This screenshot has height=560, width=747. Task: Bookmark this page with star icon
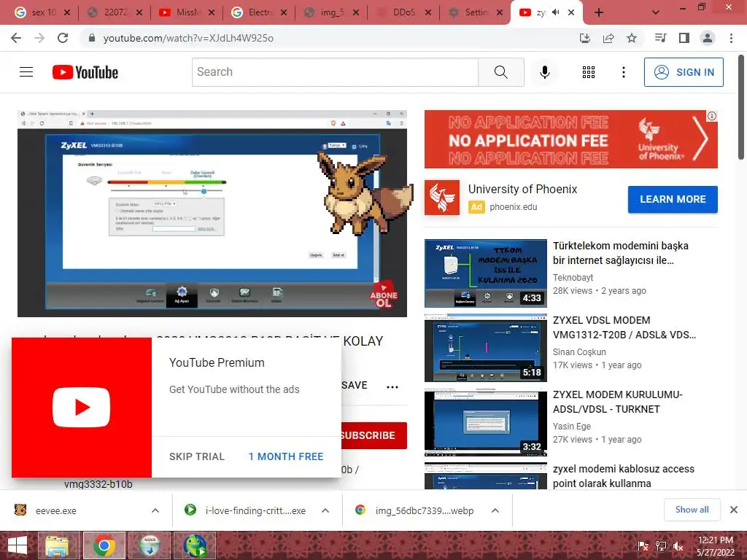click(632, 38)
